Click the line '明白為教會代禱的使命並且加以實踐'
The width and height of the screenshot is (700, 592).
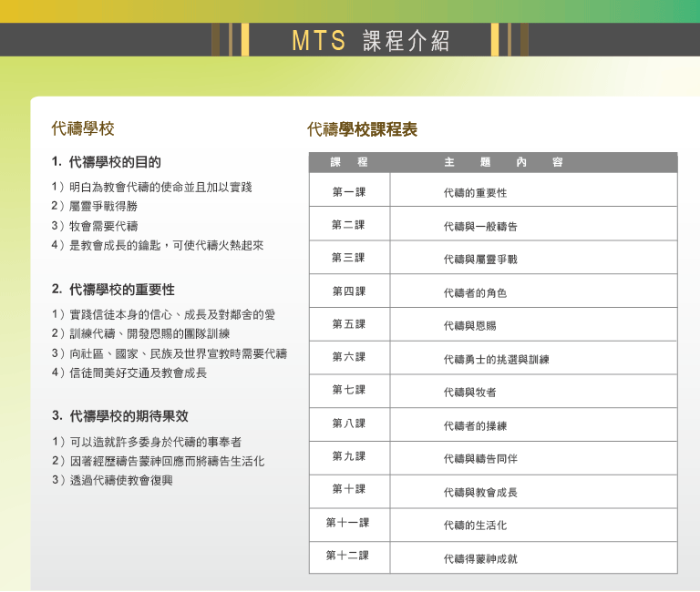pyautogui.click(x=160, y=187)
